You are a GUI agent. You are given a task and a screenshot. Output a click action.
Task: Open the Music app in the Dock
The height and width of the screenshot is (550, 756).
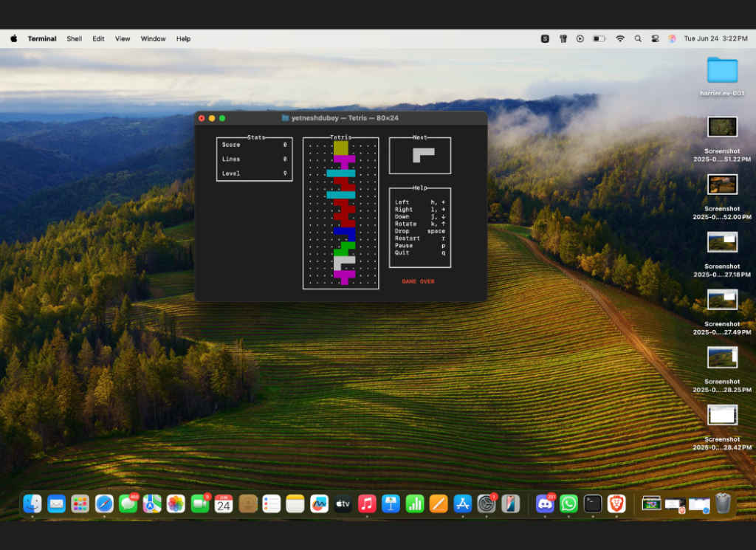[x=367, y=504]
